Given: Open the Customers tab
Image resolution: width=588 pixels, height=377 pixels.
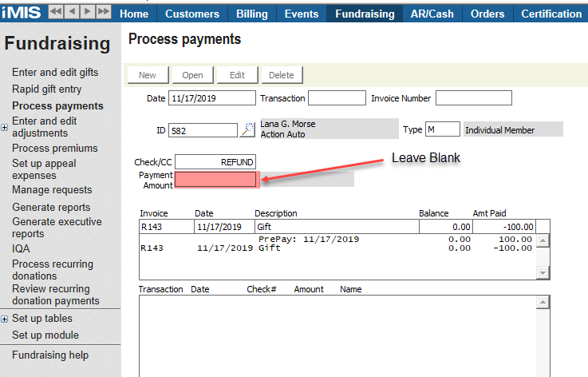Looking at the screenshot, I should click(x=191, y=14).
